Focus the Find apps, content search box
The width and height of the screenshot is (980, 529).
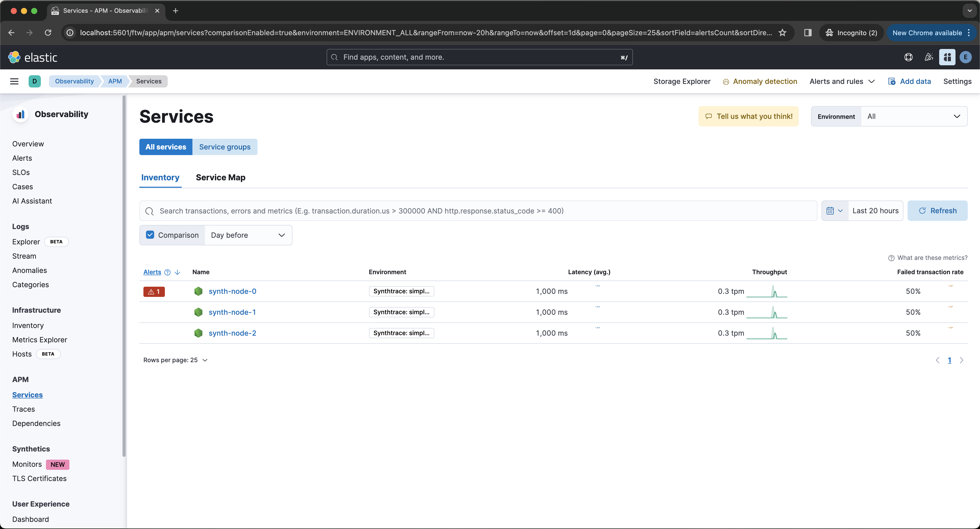point(479,57)
